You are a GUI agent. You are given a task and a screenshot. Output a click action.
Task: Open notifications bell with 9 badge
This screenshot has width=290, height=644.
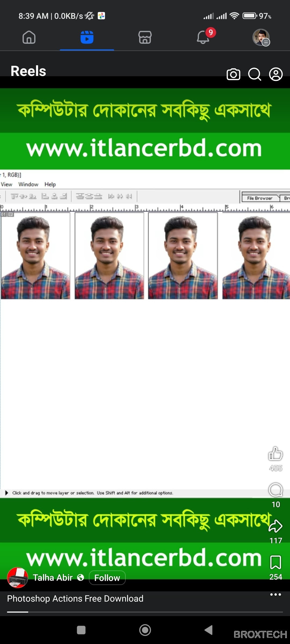pos(203,37)
